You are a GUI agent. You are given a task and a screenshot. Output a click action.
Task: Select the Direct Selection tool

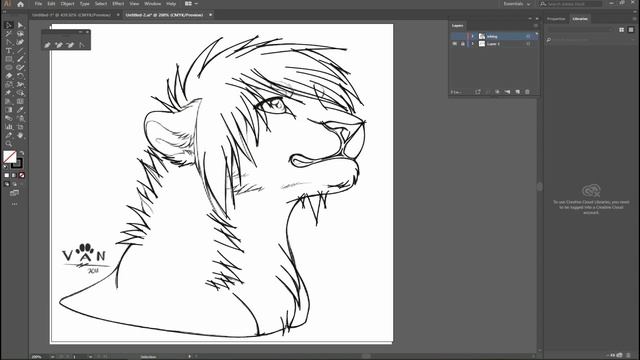tap(20, 25)
